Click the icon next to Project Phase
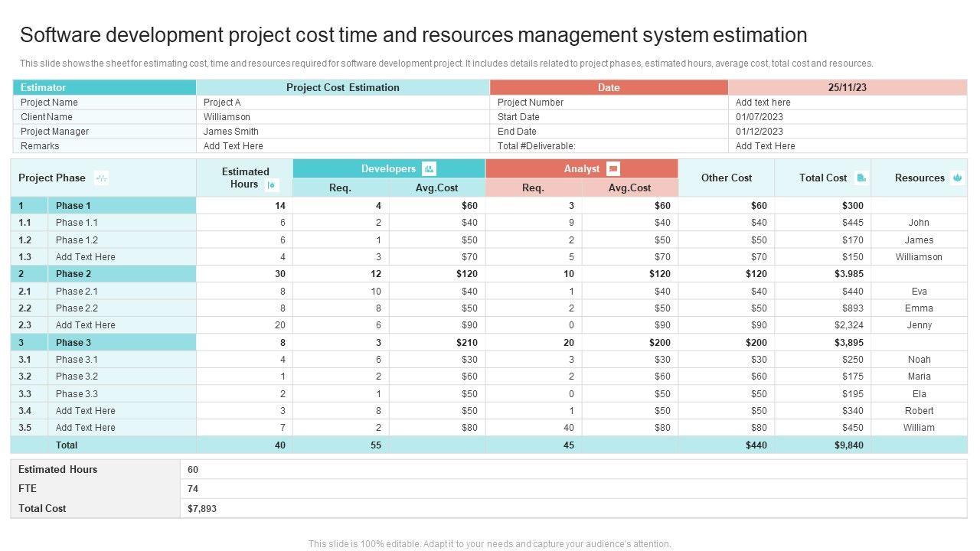 point(101,178)
